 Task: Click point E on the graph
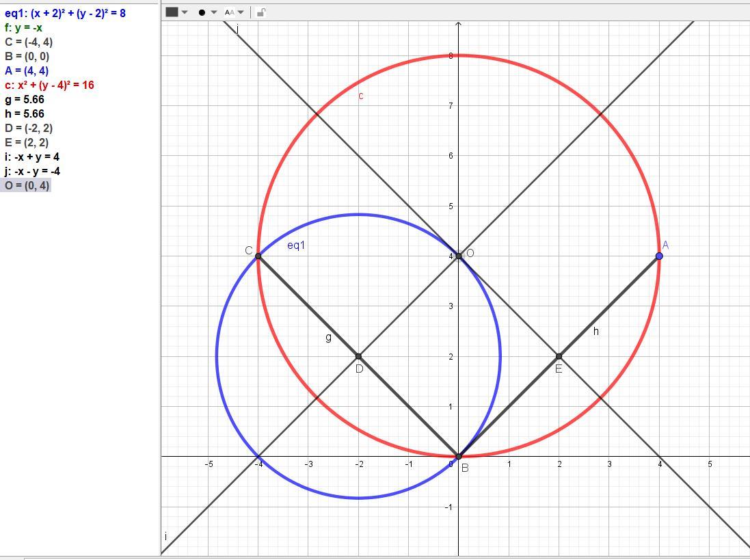tap(559, 356)
